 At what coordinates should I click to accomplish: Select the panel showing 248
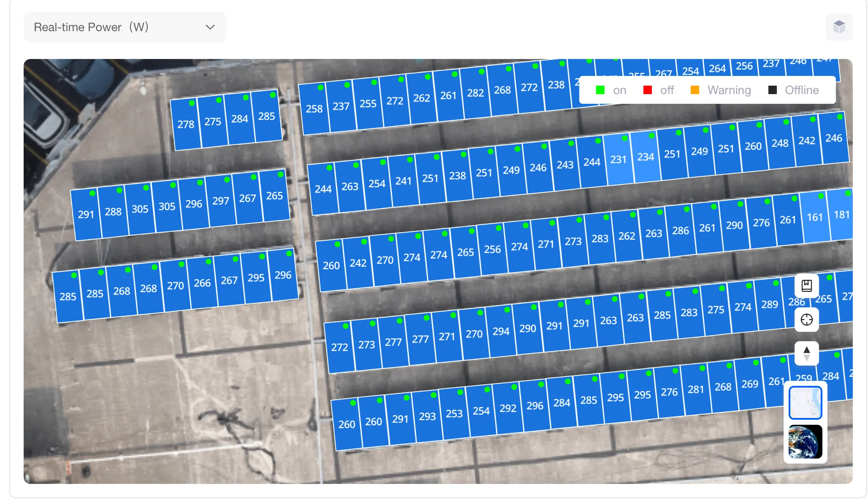click(779, 143)
